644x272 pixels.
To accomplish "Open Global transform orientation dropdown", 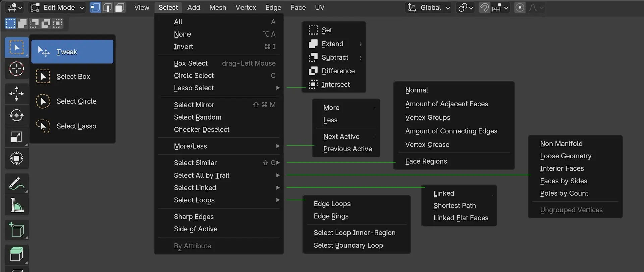I will pyautogui.click(x=429, y=7).
